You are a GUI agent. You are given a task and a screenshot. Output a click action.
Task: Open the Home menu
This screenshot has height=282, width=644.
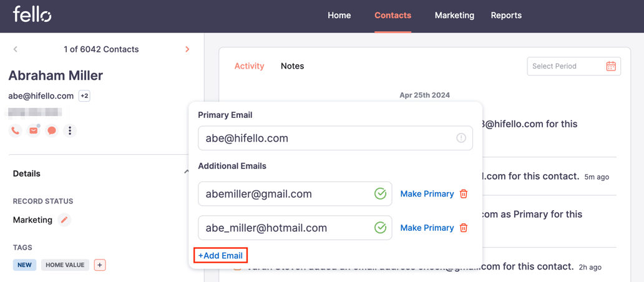click(x=339, y=16)
